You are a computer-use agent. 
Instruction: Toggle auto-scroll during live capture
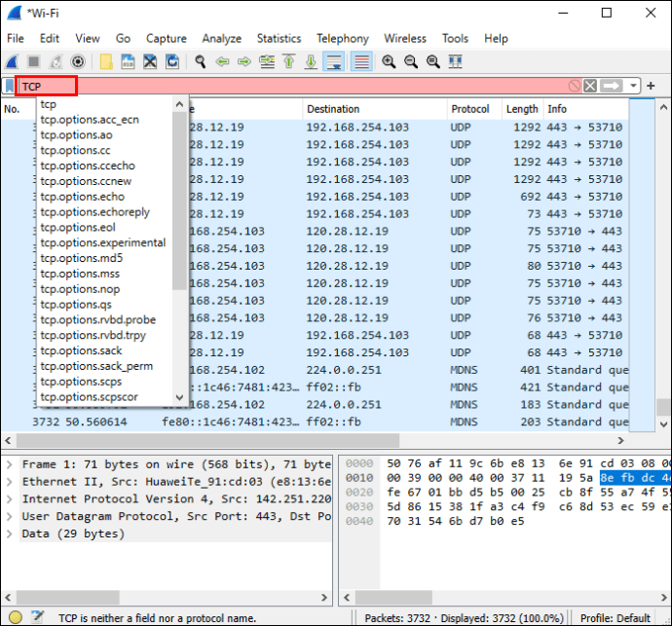tap(333, 61)
